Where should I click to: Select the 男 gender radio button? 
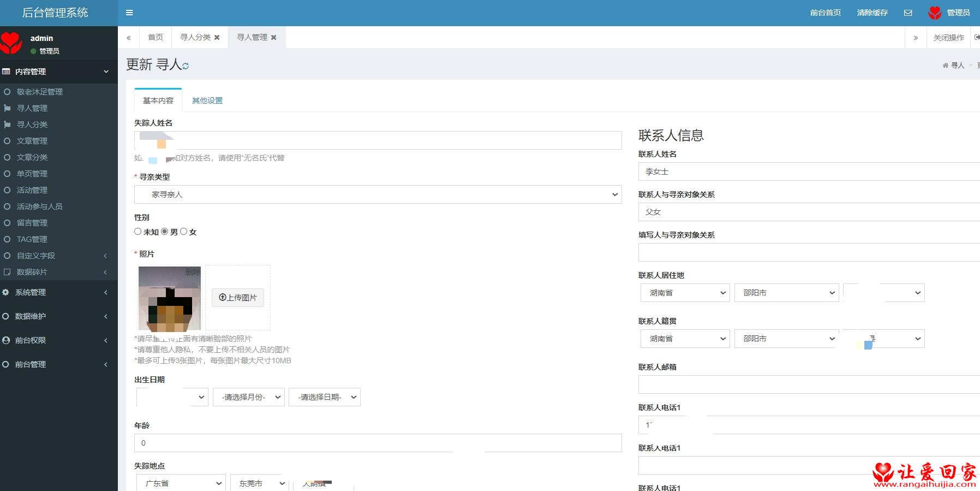[x=165, y=232]
